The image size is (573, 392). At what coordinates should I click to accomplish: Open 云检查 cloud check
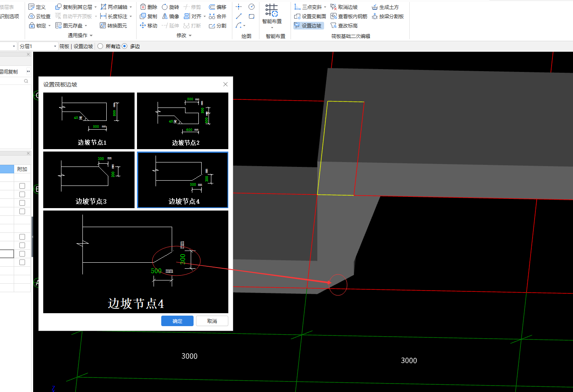pyautogui.click(x=40, y=16)
